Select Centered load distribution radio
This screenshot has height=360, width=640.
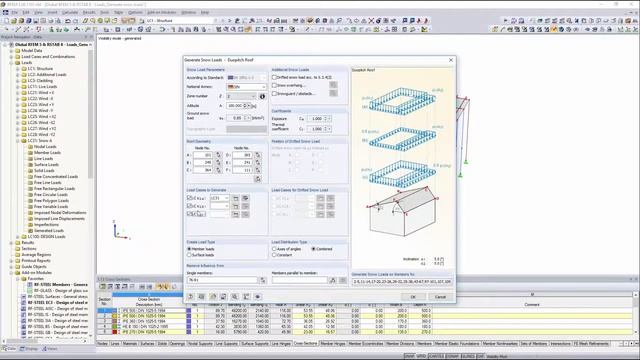tap(313, 249)
